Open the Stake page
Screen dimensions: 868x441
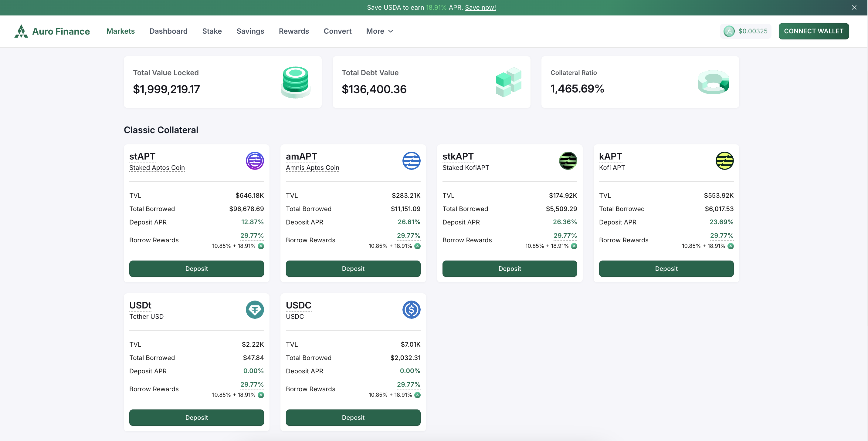click(x=212, y=31)
